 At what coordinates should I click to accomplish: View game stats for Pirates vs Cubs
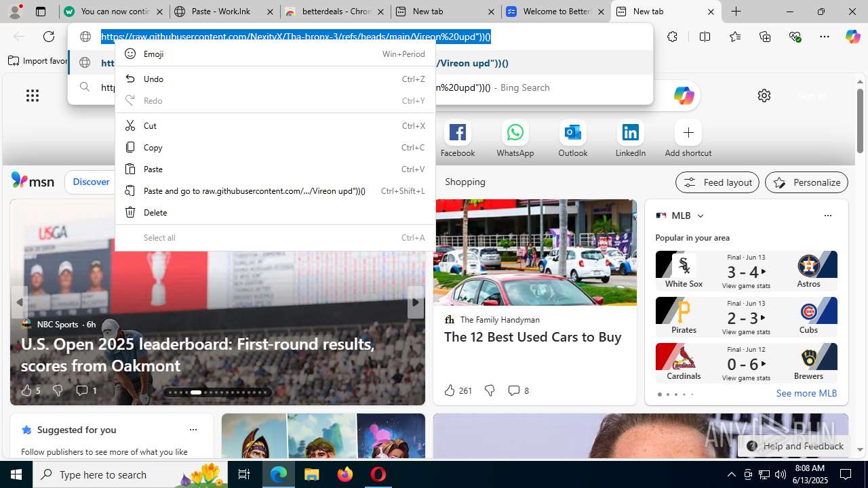[x=746, y=332]
